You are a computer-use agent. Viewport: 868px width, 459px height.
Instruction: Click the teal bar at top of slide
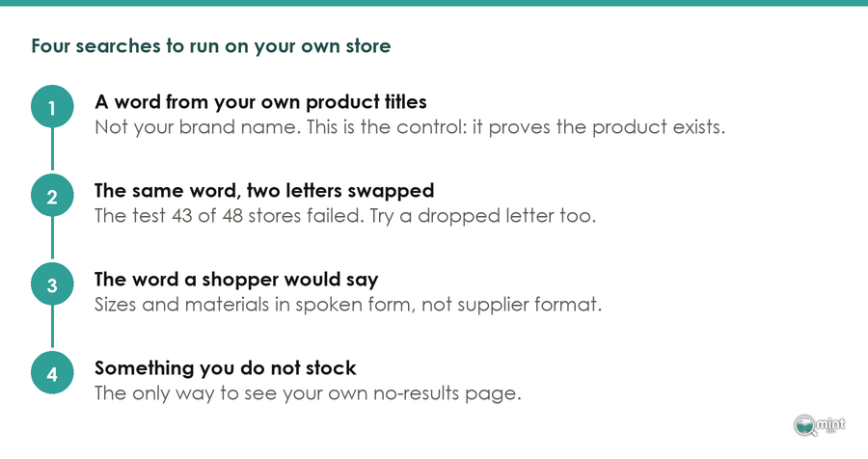pos(434,3)
